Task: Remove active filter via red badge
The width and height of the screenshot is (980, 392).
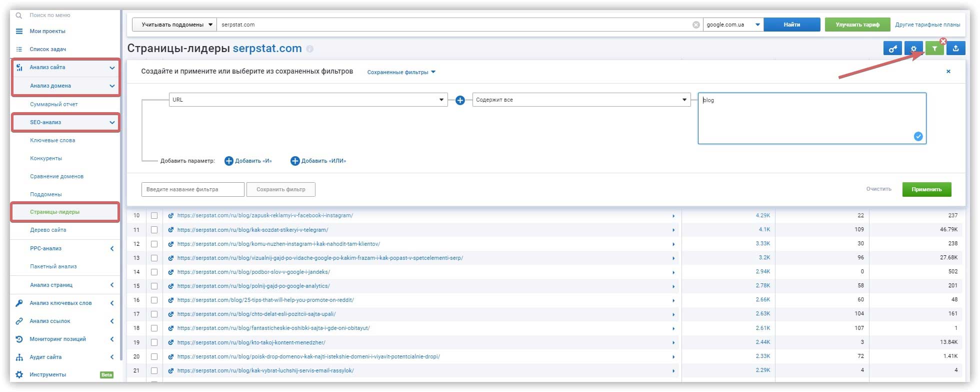Action: [x=943, y=41]
